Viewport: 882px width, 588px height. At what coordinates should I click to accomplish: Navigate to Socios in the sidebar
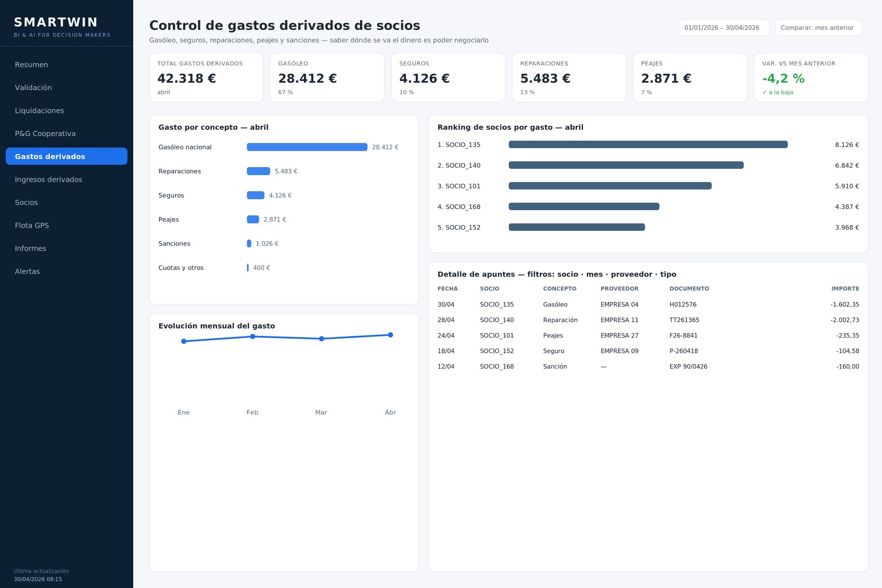pos(67,202)
